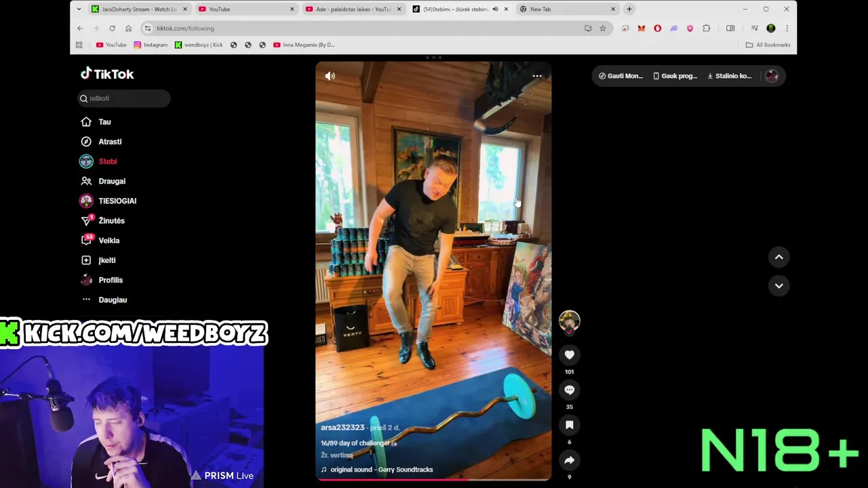Expand the Daugiau more menu

(x=113, y=300)
